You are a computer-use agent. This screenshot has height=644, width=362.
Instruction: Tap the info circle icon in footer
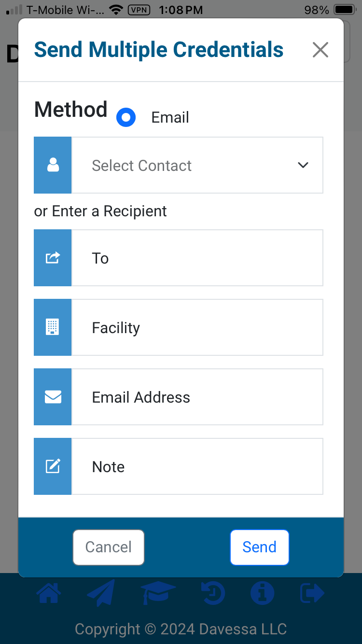tap(263, 593)
